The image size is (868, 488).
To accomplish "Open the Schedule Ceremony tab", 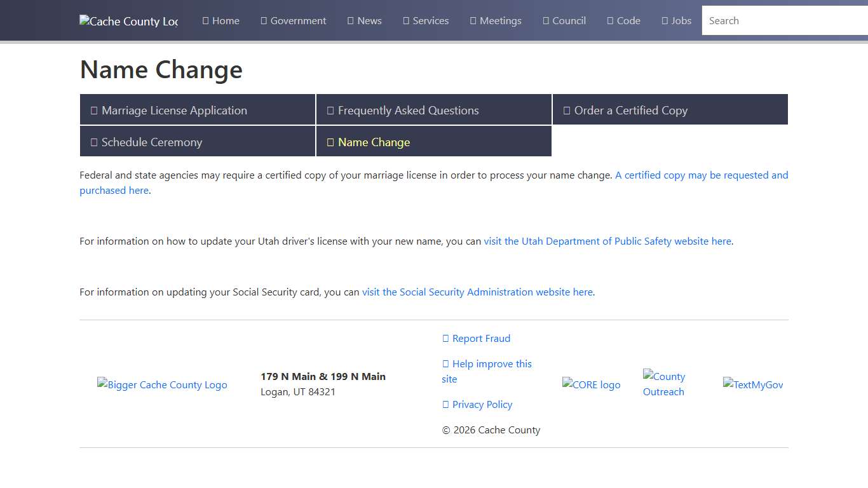I will pyautogui.click(x=197, y=142).
